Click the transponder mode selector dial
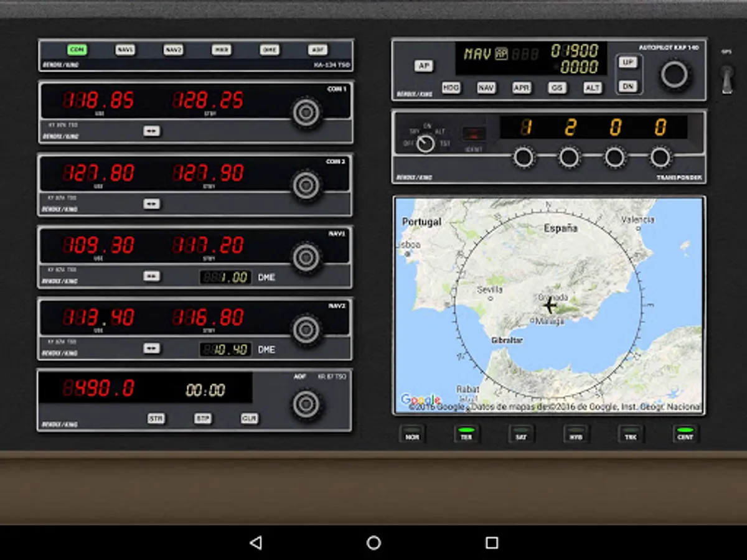Viewport: 747px width, 560px height. pos(425,144)
